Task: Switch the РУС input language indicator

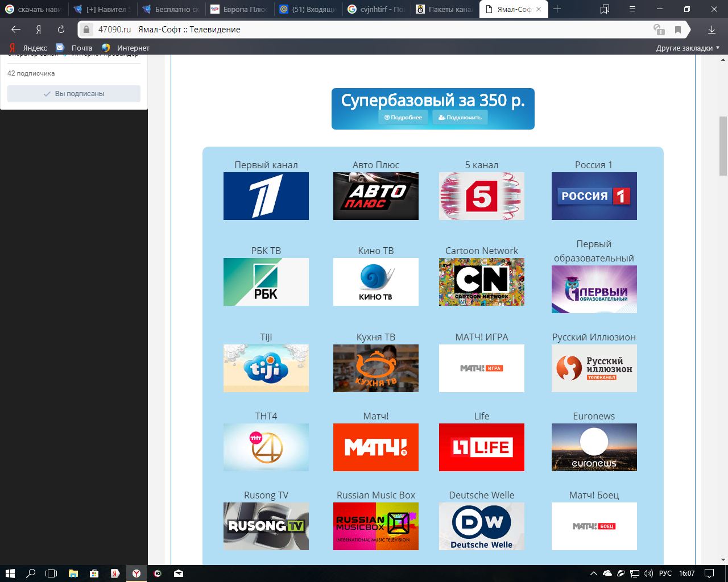Action: tap(665, 573)
